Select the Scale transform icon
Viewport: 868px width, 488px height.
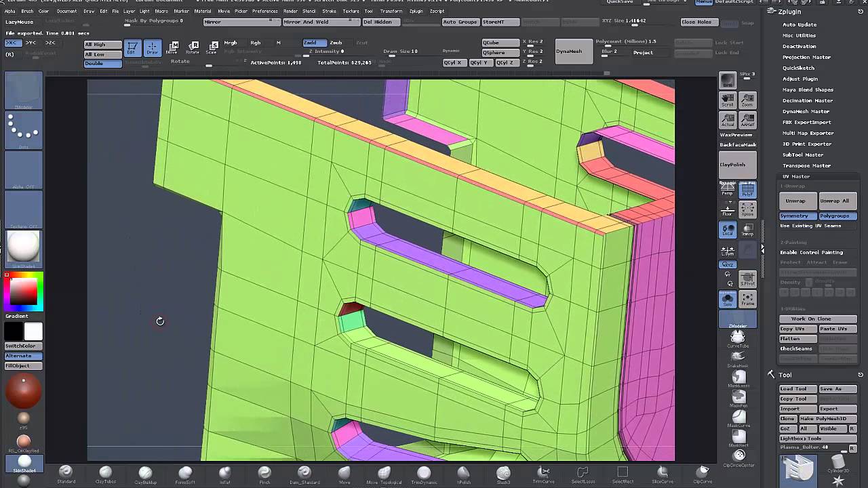pos(212,47)
